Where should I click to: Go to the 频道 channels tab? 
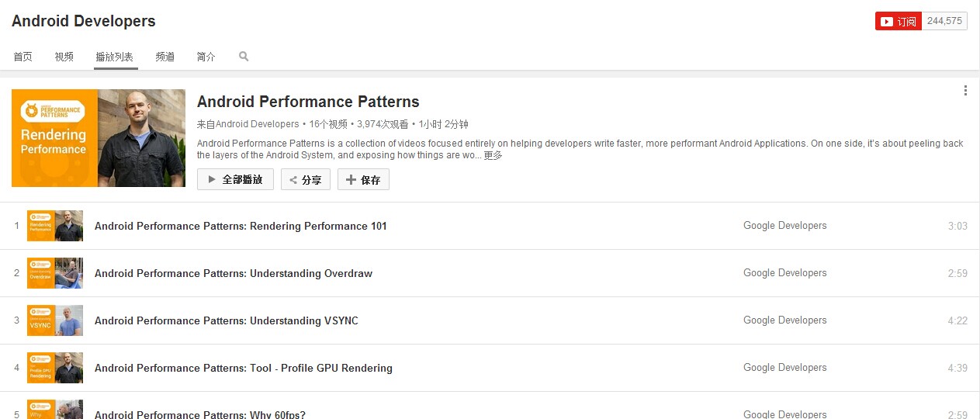click(165, 57)
